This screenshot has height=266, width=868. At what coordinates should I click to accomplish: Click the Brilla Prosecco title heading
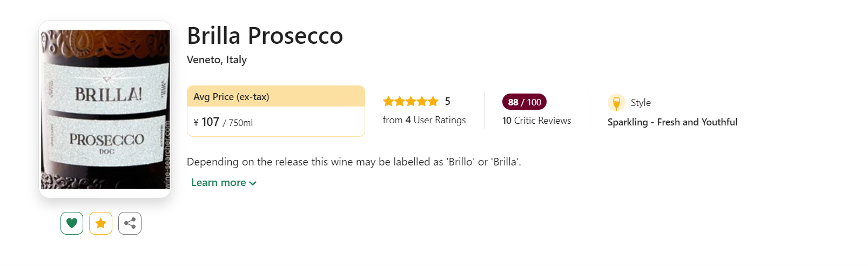265,36
